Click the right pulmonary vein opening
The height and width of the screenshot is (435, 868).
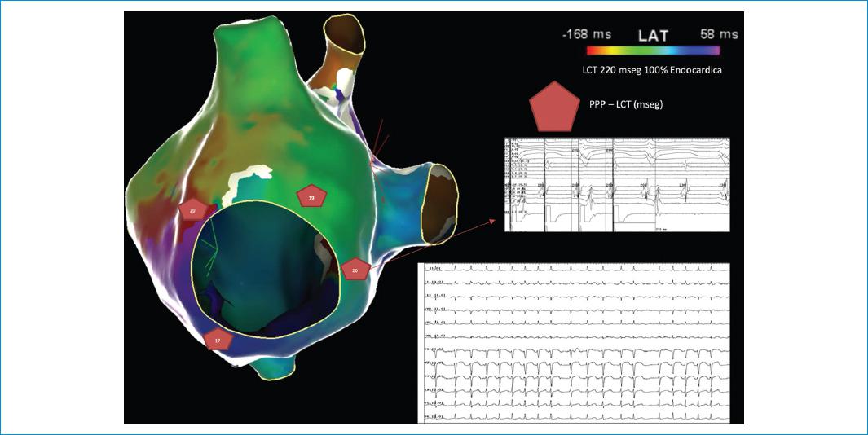[443, 204]
